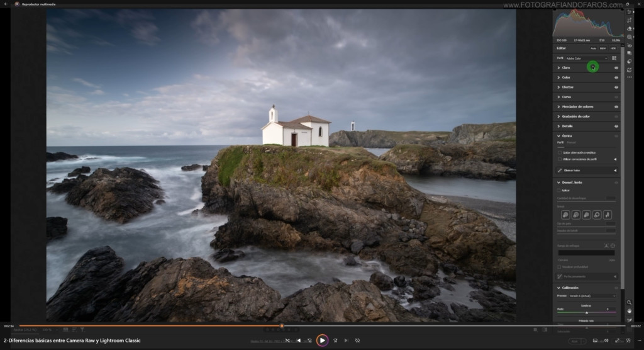This screenshot has height=350, width=644.
Task: Click the volume speaker icon
Action: coord(606,341)
